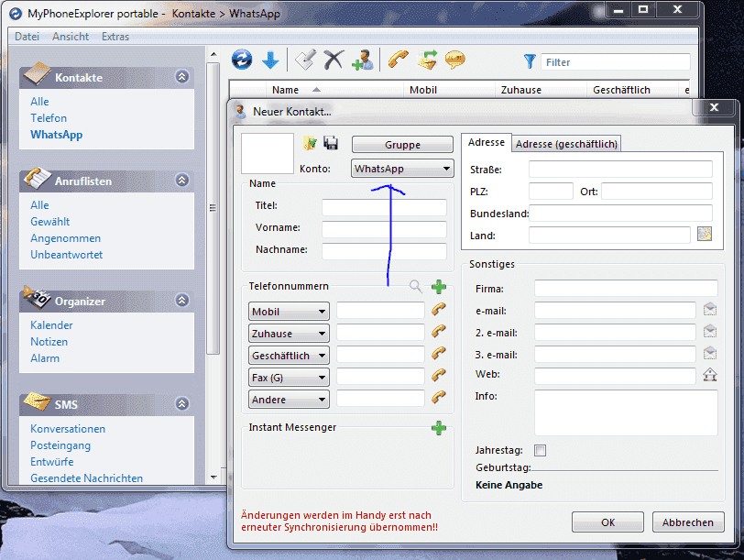Viewport: 744px width, 560px height.
Task: Close the Neuer Kontakt dialog
Action: pos(714,107)
